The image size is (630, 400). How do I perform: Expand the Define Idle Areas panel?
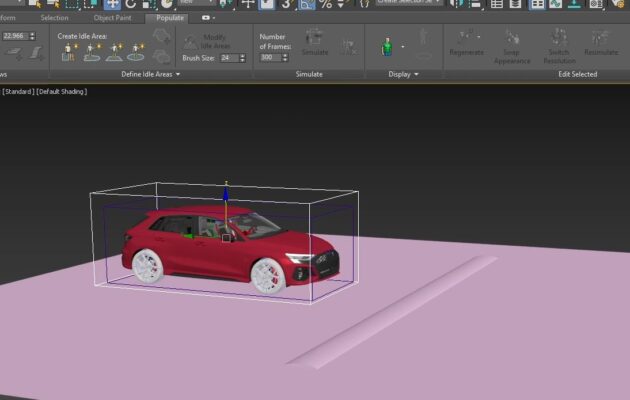pos(177,74)
